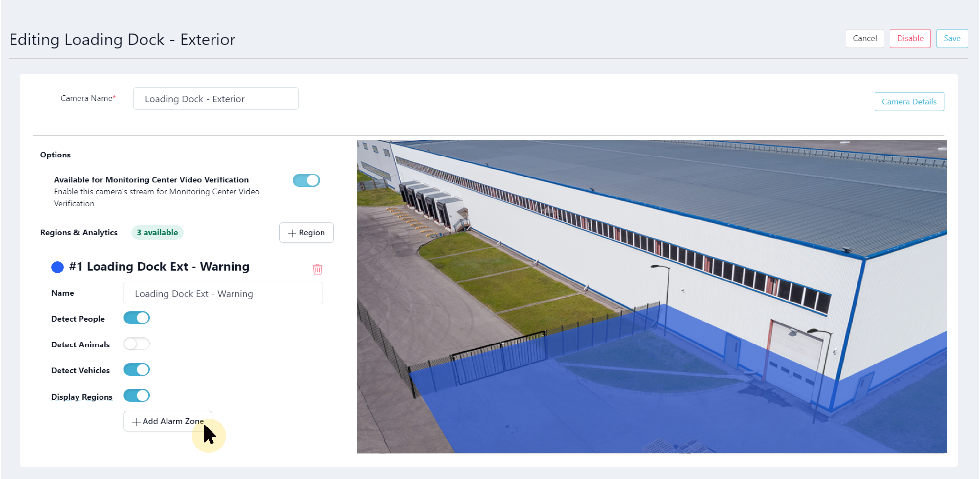Click the '3 available' analytics badge

[157, 232]
